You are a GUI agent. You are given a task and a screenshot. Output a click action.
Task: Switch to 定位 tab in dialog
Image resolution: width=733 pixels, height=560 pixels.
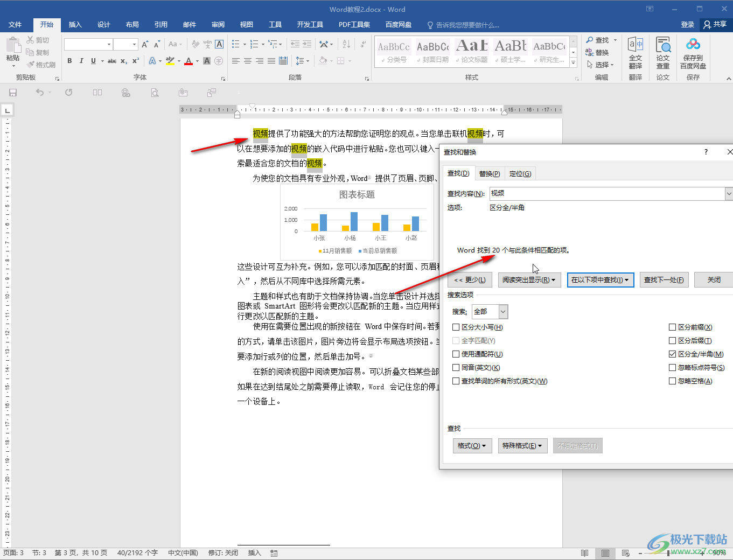520,173
